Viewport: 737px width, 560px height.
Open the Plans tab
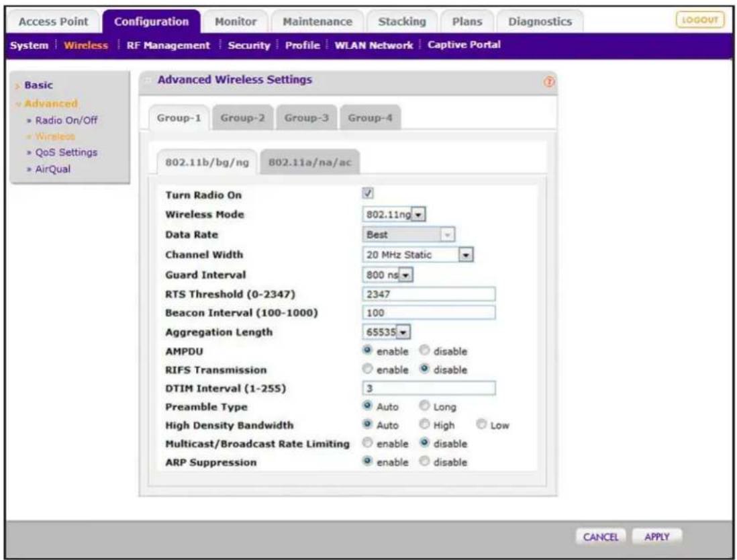click(x=466, y=21)
